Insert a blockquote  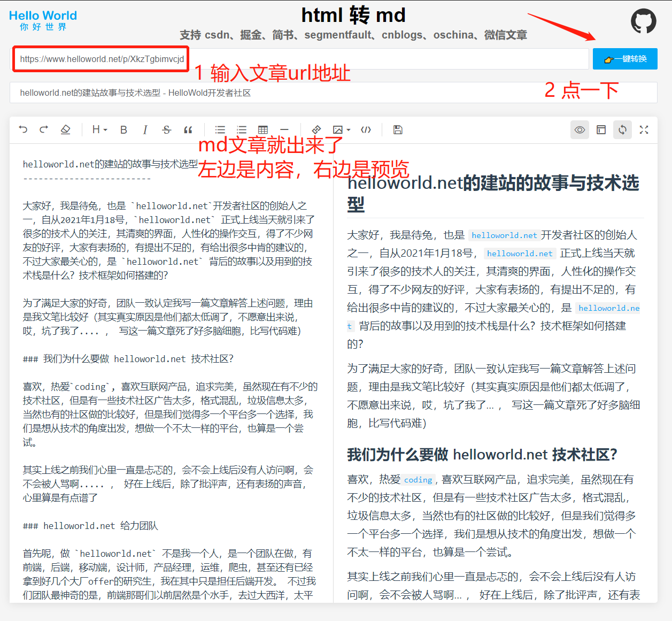pos(188,129)
